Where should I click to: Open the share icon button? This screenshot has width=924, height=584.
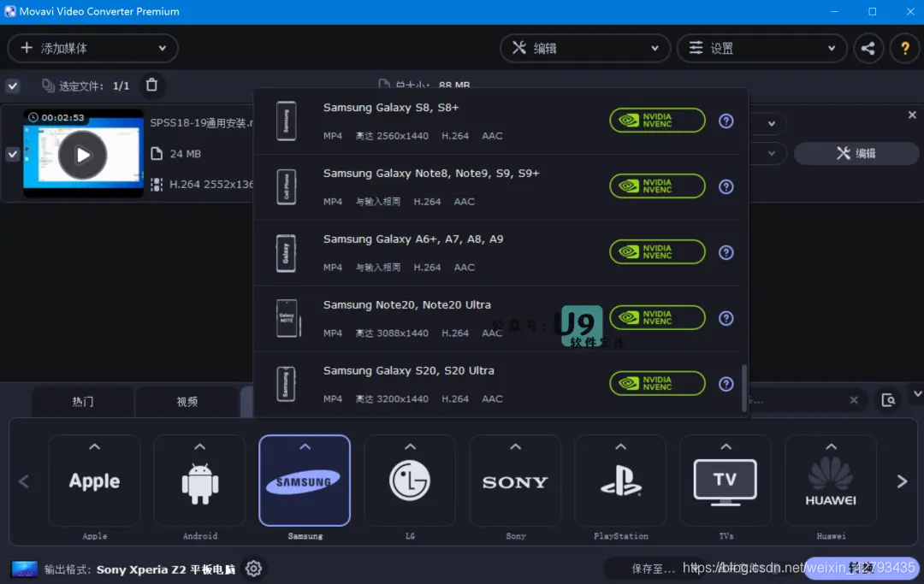(868, 48)
